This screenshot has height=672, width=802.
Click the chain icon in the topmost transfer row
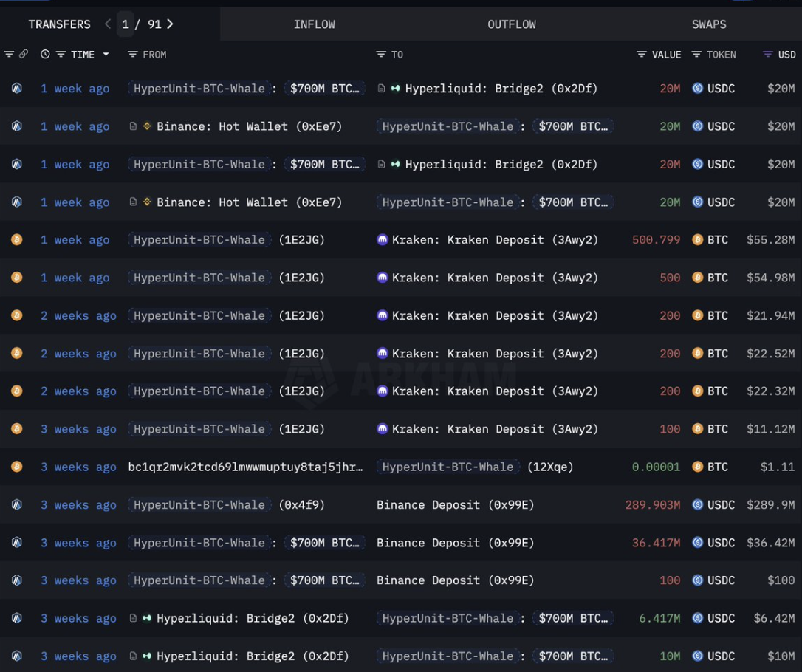click(16, 89)
